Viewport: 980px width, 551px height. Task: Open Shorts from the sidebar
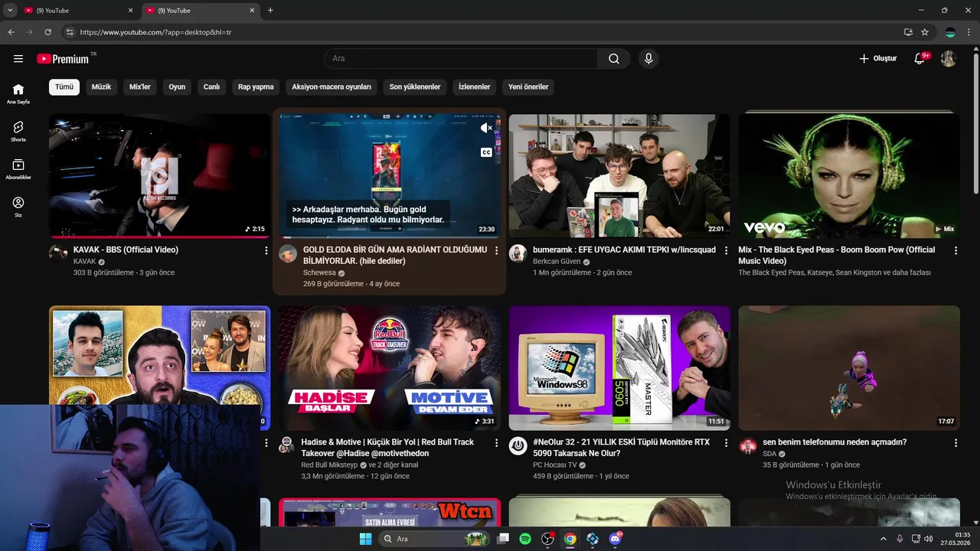point(18,131)
